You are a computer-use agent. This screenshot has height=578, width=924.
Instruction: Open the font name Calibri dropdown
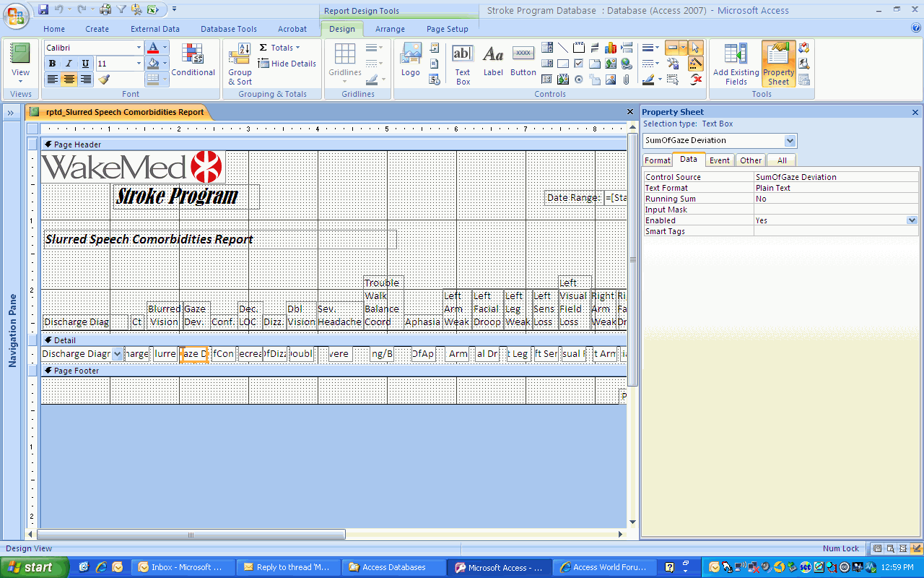pos(139,48)
